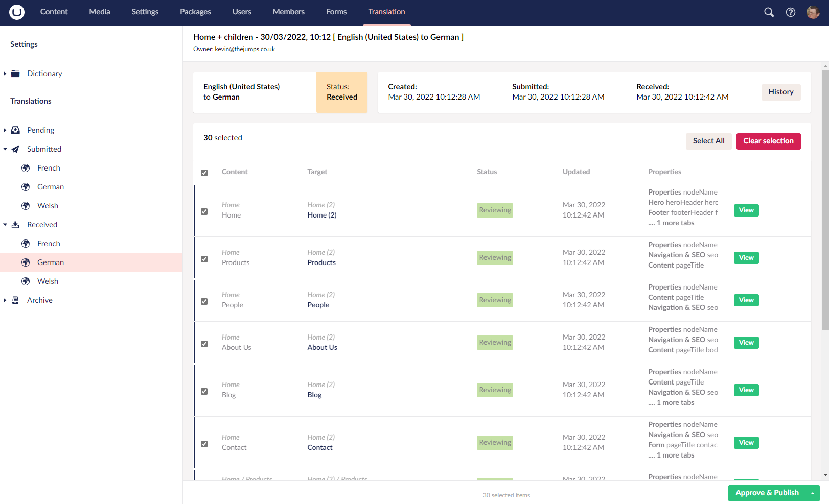Viewport: 829px width, 504px height.
Task: Click the Archive icon in sidebar
Action: click(15, 300)
